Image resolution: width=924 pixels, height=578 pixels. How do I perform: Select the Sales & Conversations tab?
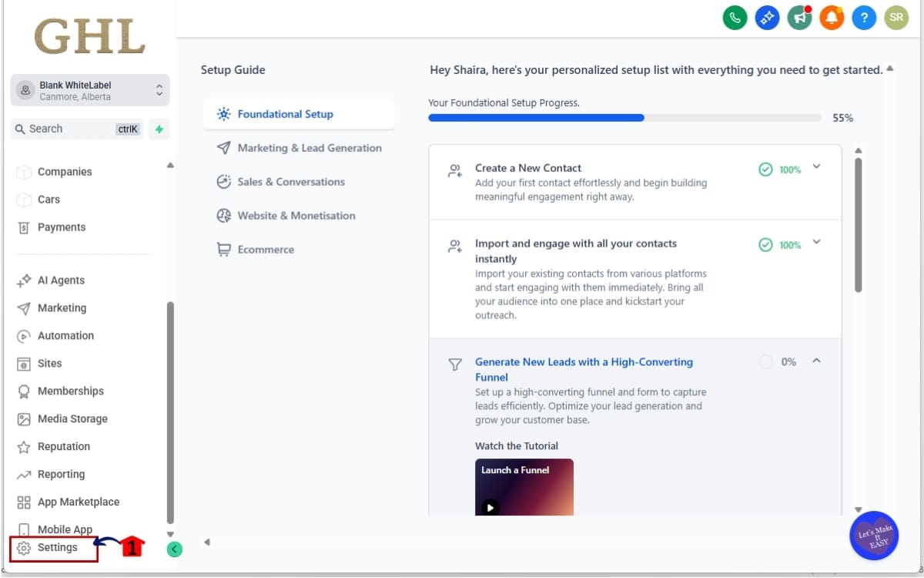pyautogui.click(x=291, y=181)
